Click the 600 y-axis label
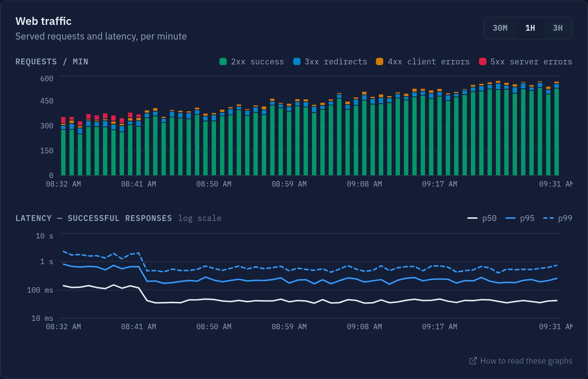Image resolution: width=588 pixels, height=379 pixels. coord(47,79)
